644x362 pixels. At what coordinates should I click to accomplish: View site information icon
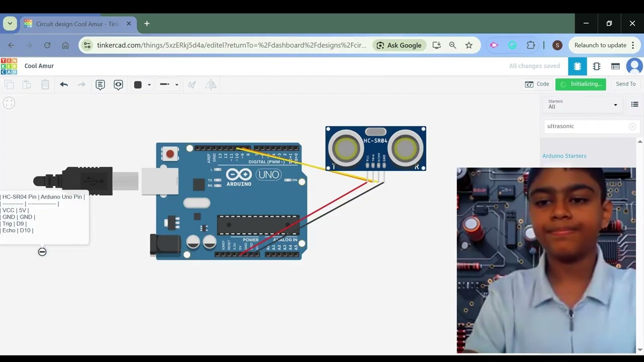(87, 45)
